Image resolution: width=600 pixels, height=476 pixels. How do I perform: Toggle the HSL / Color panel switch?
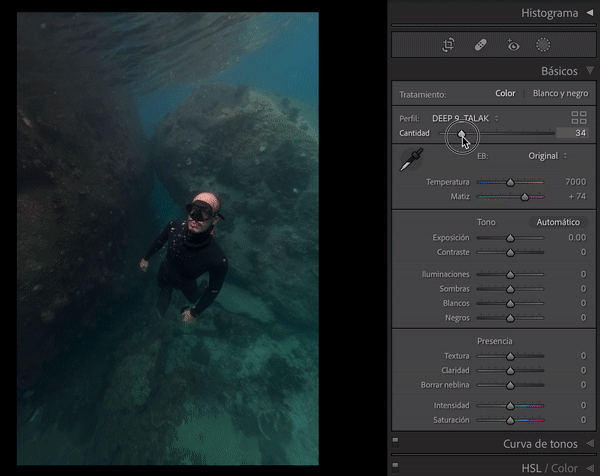[x=396, y=466]
